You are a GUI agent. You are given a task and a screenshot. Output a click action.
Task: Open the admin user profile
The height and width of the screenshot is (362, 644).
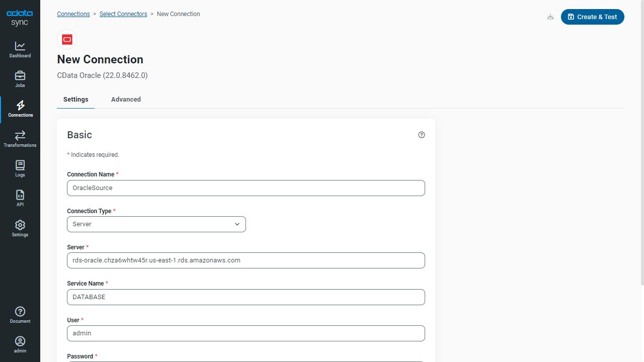20,344
